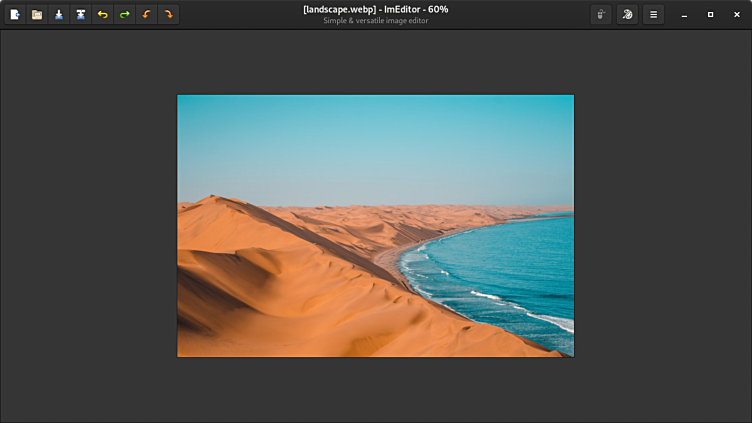Close the ImEditor window
Screen dimensions: 752x423
tap(737, 15)
